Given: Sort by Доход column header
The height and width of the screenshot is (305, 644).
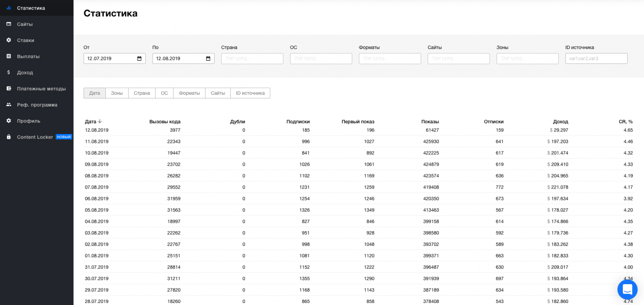Looking at the screenshot, I should (x=561, y=122).
